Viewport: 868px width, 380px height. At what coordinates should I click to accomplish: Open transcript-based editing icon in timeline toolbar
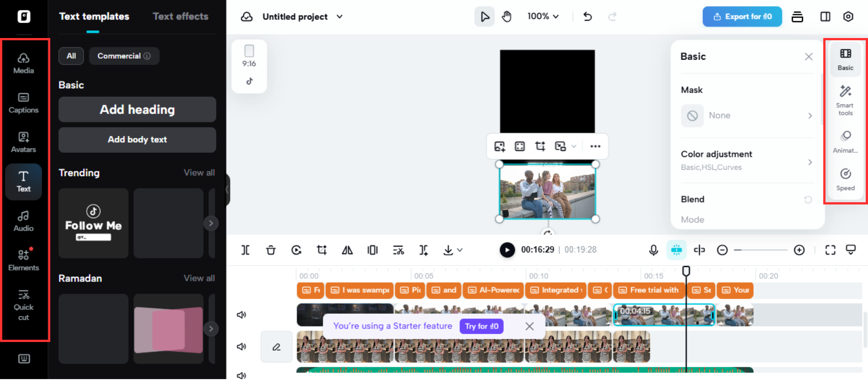398,250
